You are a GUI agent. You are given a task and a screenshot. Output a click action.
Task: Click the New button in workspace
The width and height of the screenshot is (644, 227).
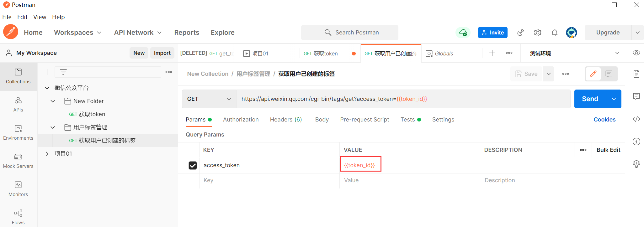click(139, 53)
